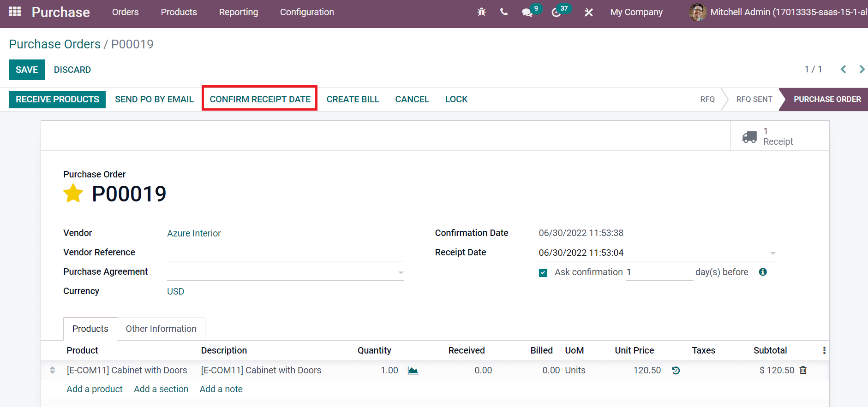This screenshot has width=868, height=407.
Task: Click Add a section link
Action: click(161, 389)
